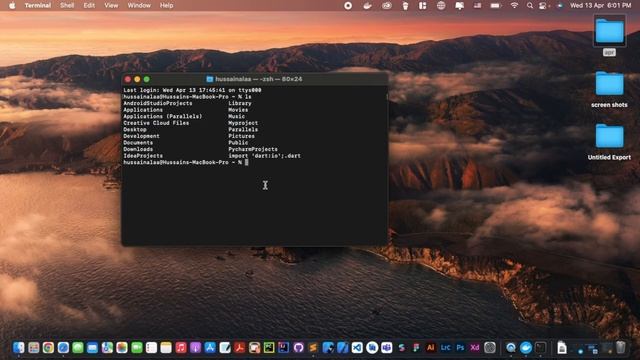The image size is (640, 360).
Task: Click the Terminal title bar folder icon
Action: pyautogui.click(x=210, y=79)
